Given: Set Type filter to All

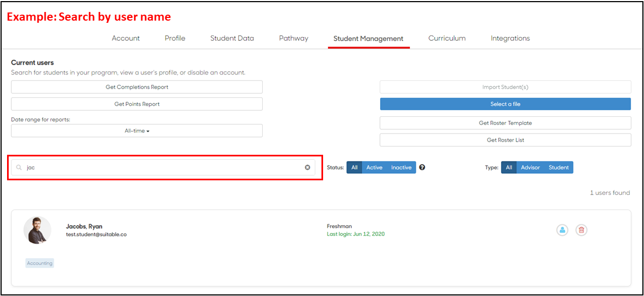Looking at the screenshot, I should coord(509,167).
